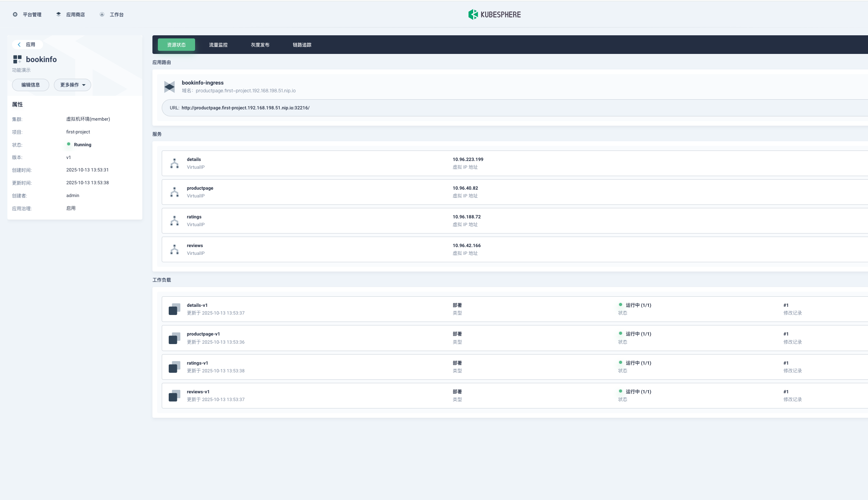Open the details-v1 workload entry

point(197,305)
